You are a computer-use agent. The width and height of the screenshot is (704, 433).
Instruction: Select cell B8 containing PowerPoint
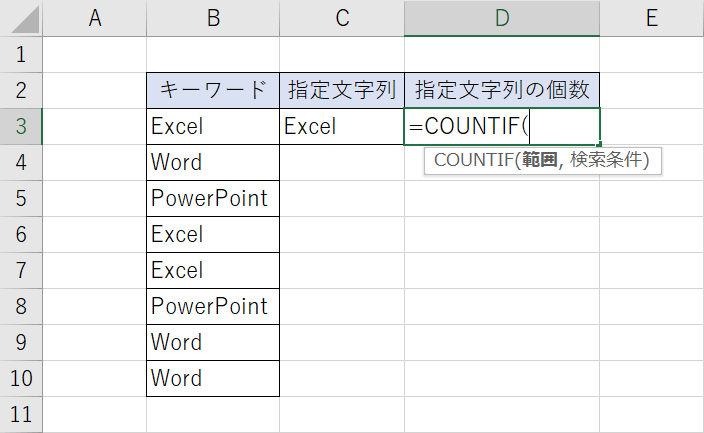coord(213,306)
